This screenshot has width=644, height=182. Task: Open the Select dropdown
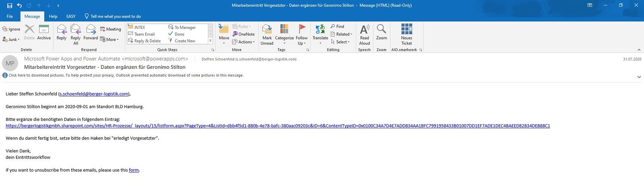(x=340, y=42)
